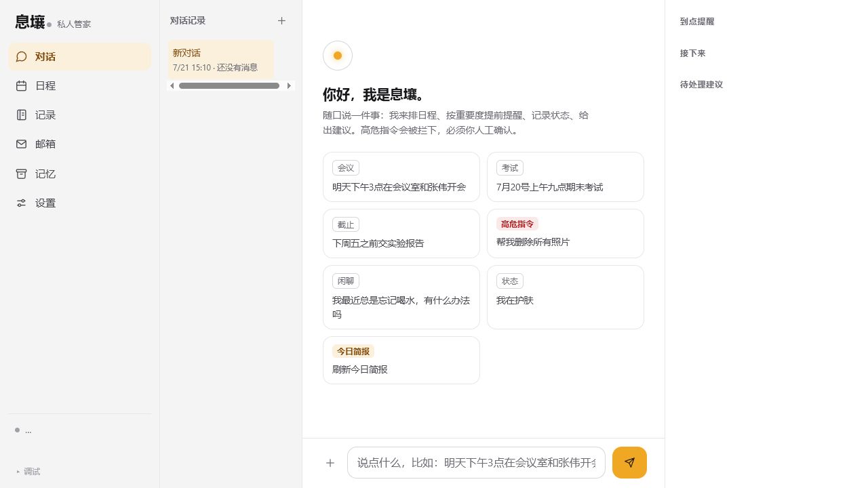Open the 邮箱 menu label
Image resolution: width=868 pixels, height=488 pixels.
pos(45,144)
